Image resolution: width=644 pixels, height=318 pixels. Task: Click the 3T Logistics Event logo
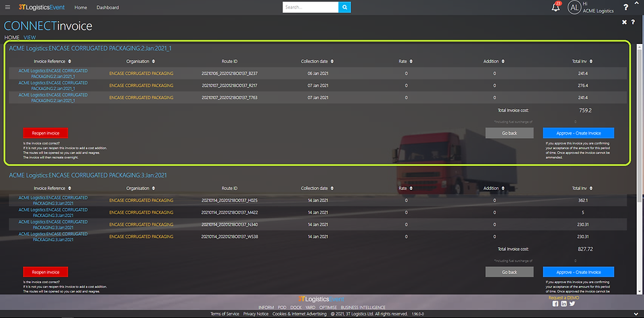41,7
